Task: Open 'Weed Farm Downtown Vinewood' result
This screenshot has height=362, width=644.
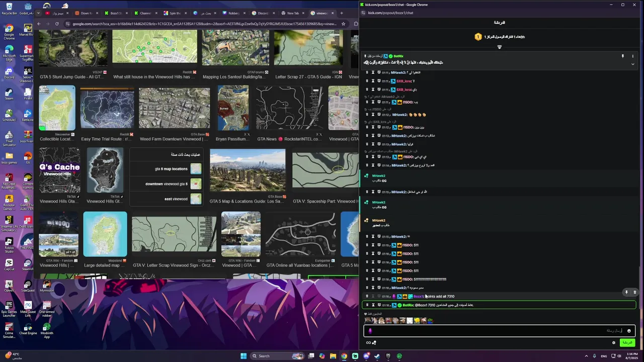Action: [x=174, y=108]
